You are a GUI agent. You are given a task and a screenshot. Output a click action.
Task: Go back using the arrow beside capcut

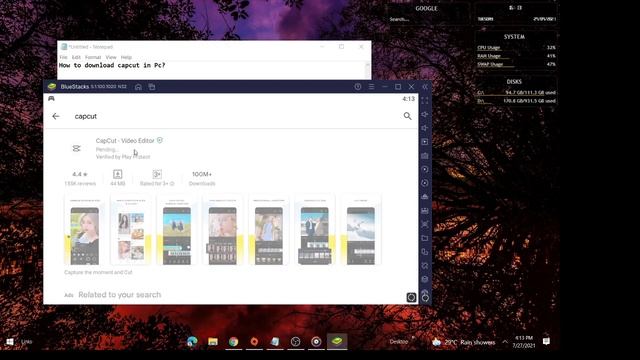pos(56,116)
